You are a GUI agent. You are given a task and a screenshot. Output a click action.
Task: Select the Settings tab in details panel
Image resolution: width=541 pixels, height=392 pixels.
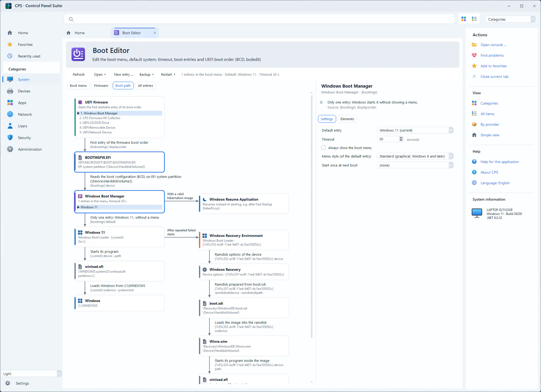(x=327, y=119)
